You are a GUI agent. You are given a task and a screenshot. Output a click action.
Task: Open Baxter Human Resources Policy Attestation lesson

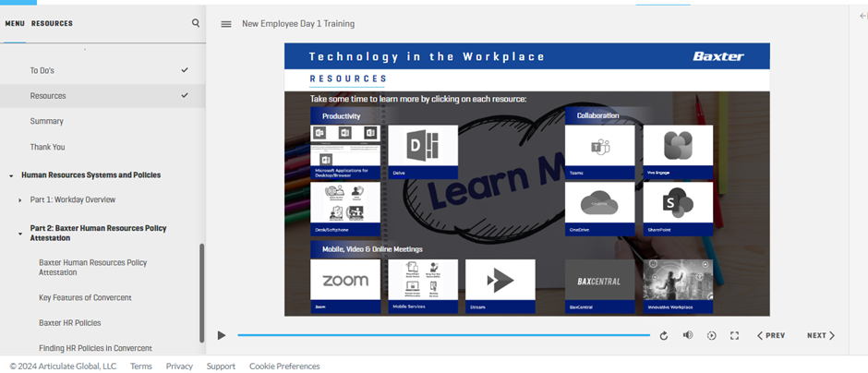93,268
